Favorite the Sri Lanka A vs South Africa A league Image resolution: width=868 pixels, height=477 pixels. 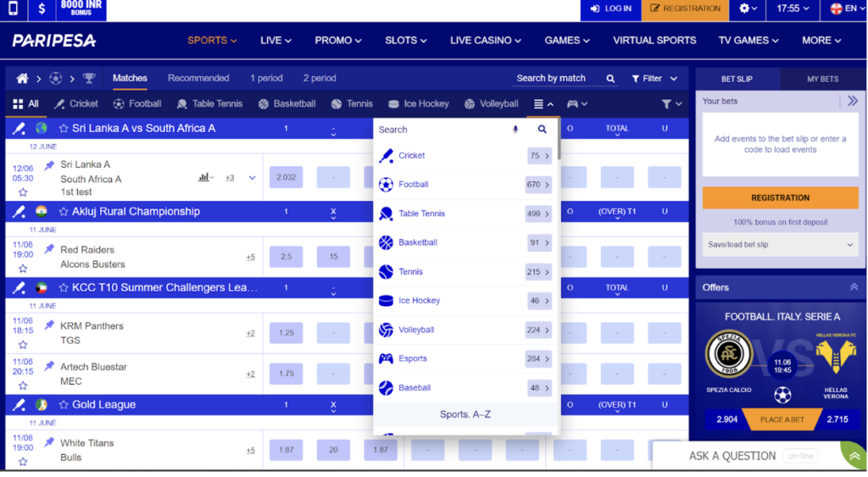point(64,129)
